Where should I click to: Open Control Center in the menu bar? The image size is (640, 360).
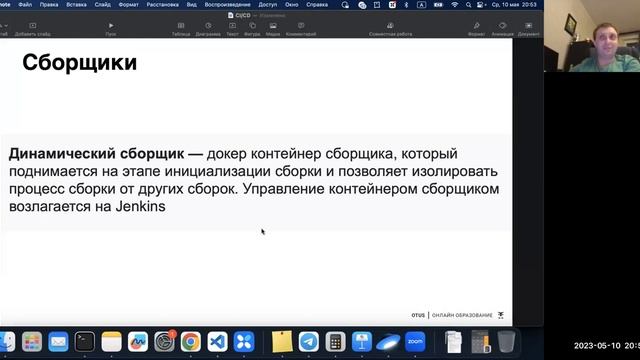[x=481, y=5]
